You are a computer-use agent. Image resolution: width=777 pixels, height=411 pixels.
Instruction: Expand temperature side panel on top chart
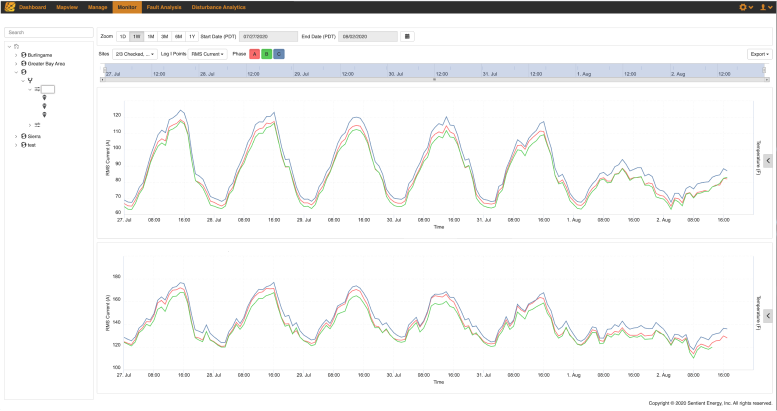coord(768,161)
